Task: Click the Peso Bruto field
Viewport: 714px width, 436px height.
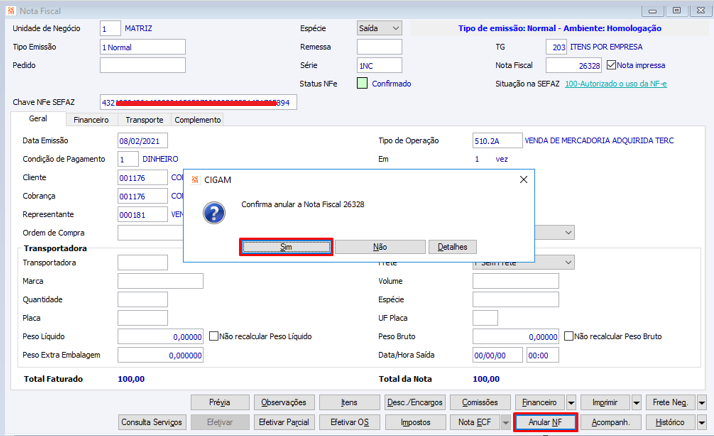Action: click(x=515, y=337)
